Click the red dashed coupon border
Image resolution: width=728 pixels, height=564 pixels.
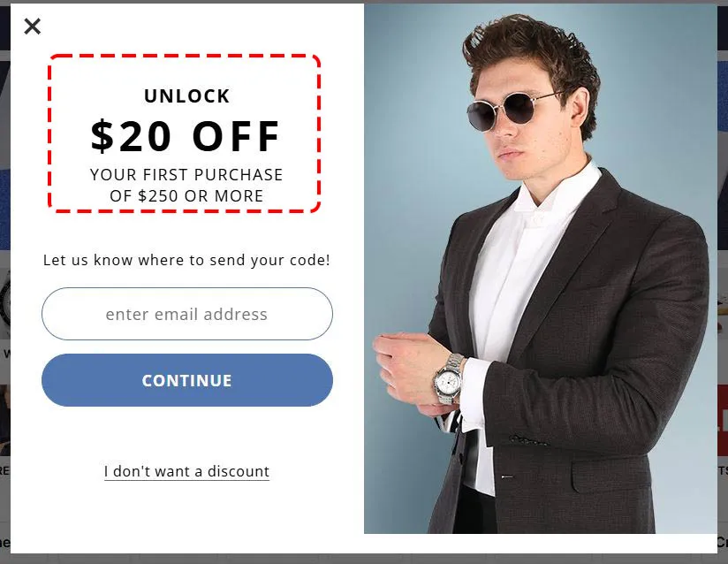[x=185, y=57]
